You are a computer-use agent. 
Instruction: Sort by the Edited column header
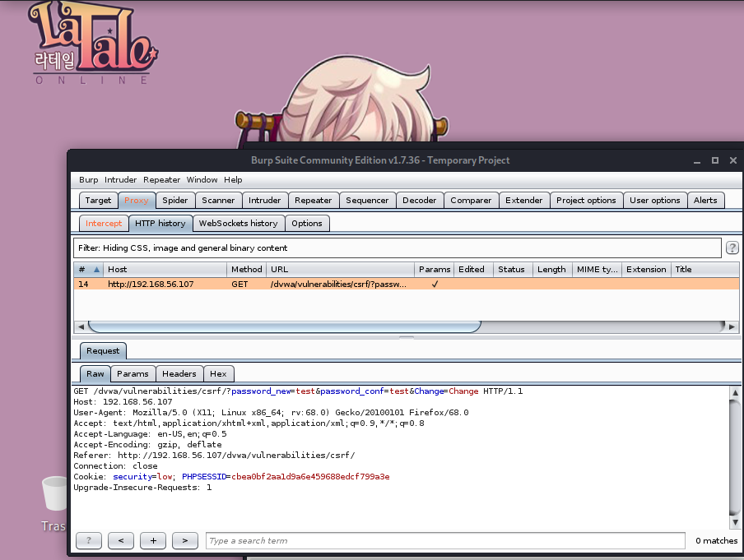pos(473,270)
